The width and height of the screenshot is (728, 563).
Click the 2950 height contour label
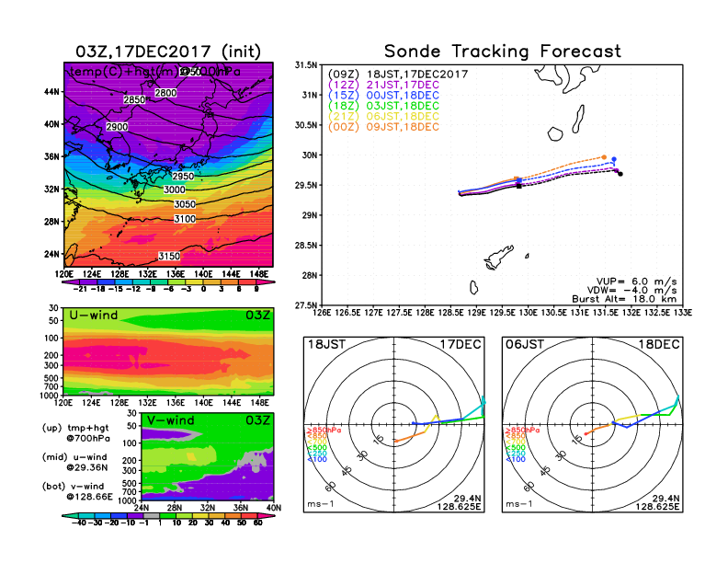point(183,177)
